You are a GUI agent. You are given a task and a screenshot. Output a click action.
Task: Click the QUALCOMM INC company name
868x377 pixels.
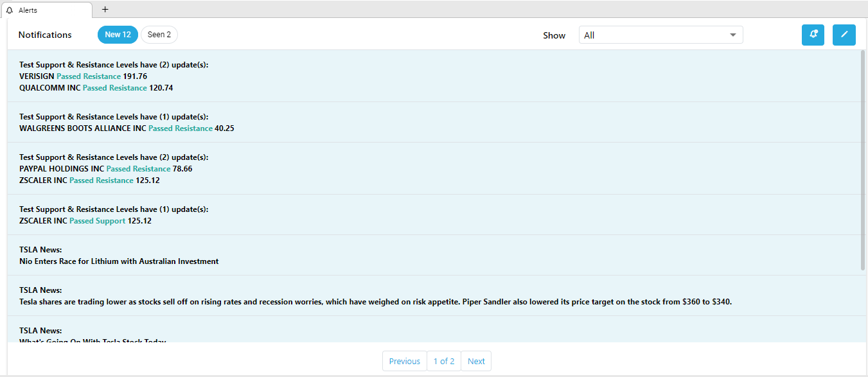(x=50, y=88)
